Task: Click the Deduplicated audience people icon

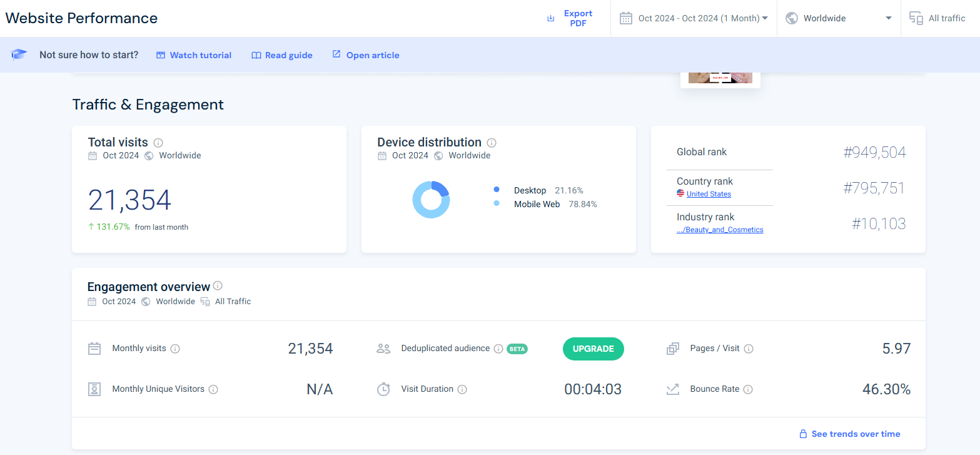Action: [383, 349]
